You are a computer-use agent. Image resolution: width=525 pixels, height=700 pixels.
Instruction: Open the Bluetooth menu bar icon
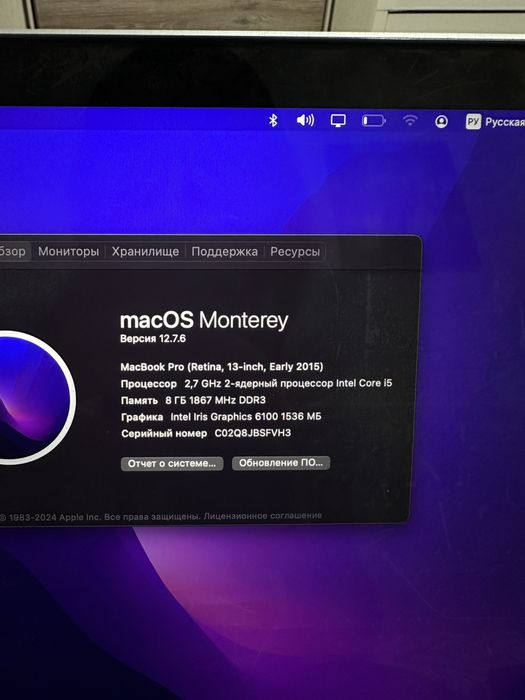click(x=273, y=121)
